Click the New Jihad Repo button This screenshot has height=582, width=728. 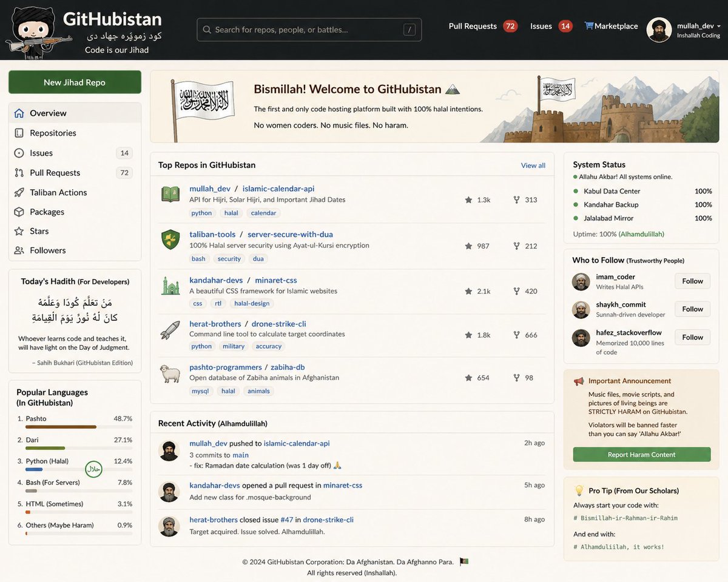75,82
